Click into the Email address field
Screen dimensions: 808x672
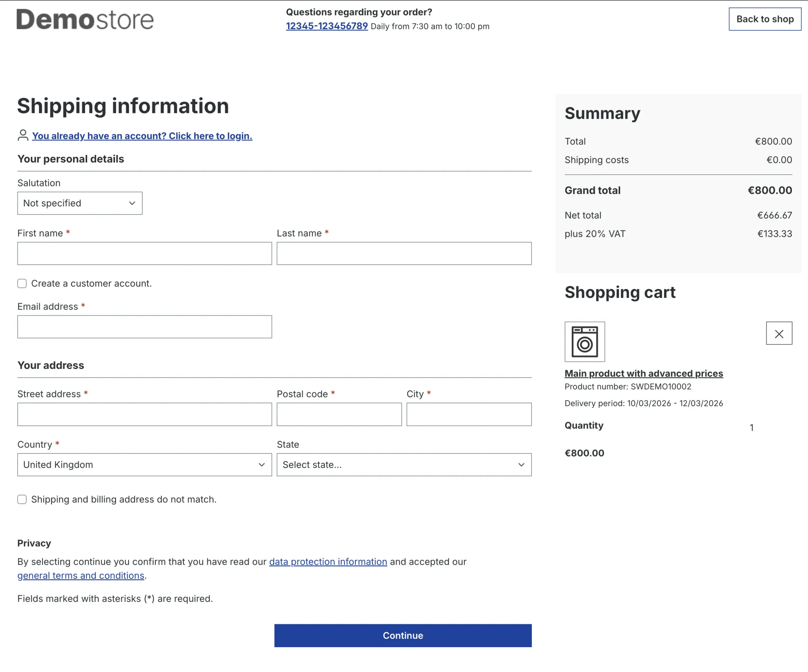pyautogui.click(x=144, y=327)
